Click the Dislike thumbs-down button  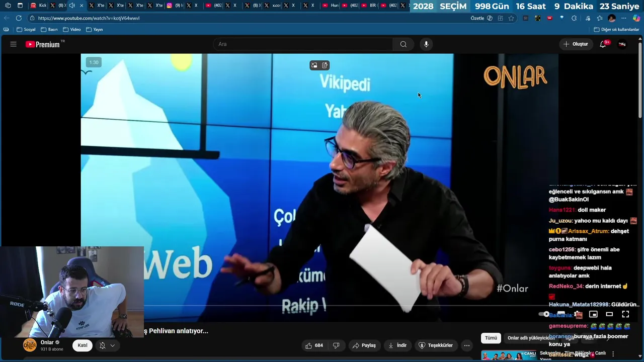336,345
